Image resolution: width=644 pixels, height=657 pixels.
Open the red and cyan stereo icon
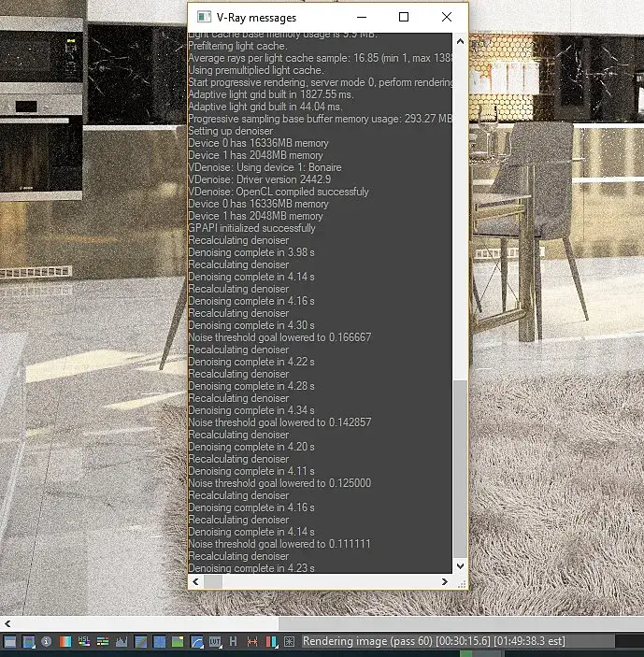[271, 641]
